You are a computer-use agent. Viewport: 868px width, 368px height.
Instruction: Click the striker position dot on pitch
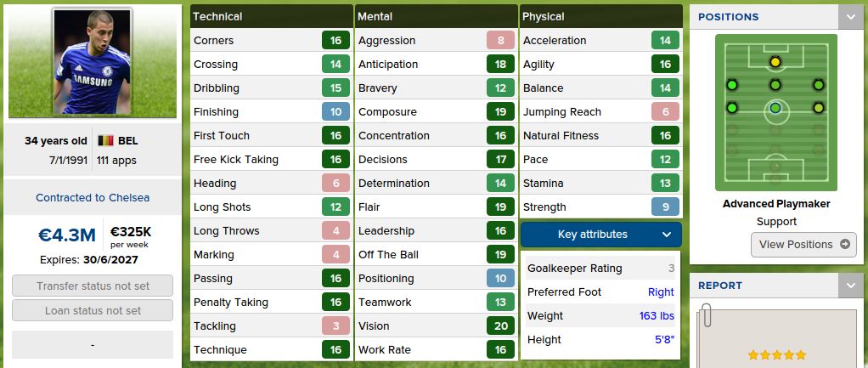click(x=775, y=62)
